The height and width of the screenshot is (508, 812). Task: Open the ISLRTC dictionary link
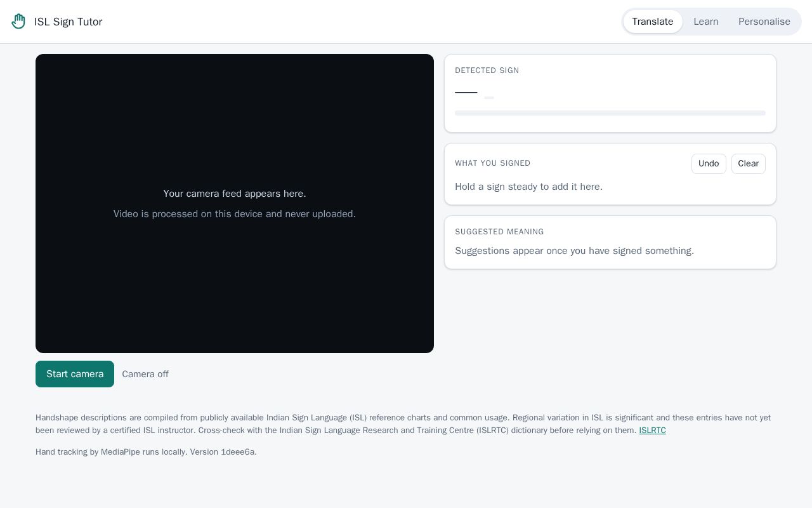[x=652, y=431]
